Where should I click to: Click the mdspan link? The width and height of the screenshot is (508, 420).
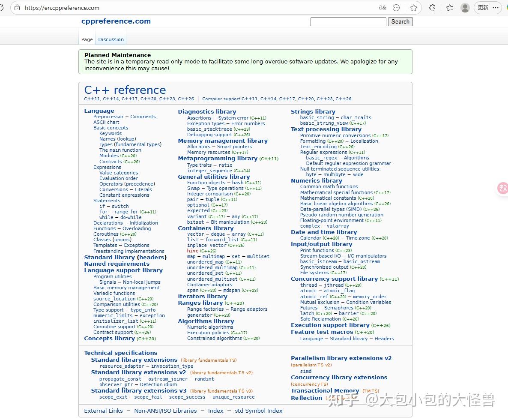[232, 290]
